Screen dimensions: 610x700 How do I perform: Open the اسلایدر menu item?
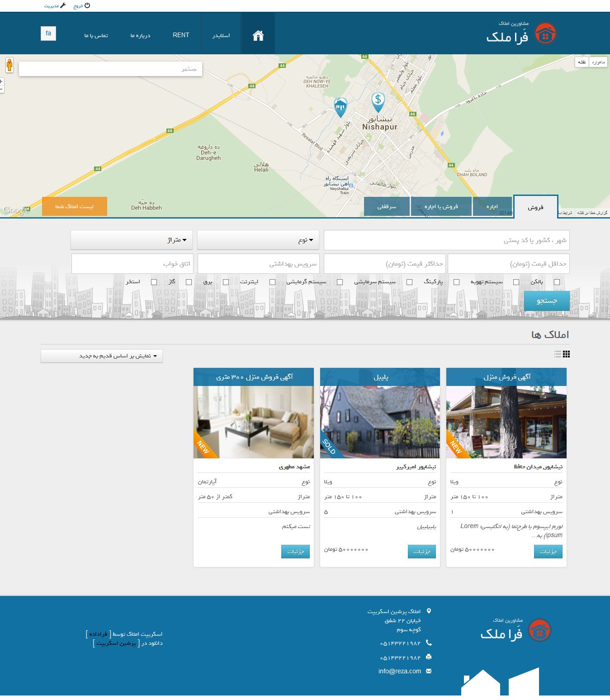coord(221,35)
